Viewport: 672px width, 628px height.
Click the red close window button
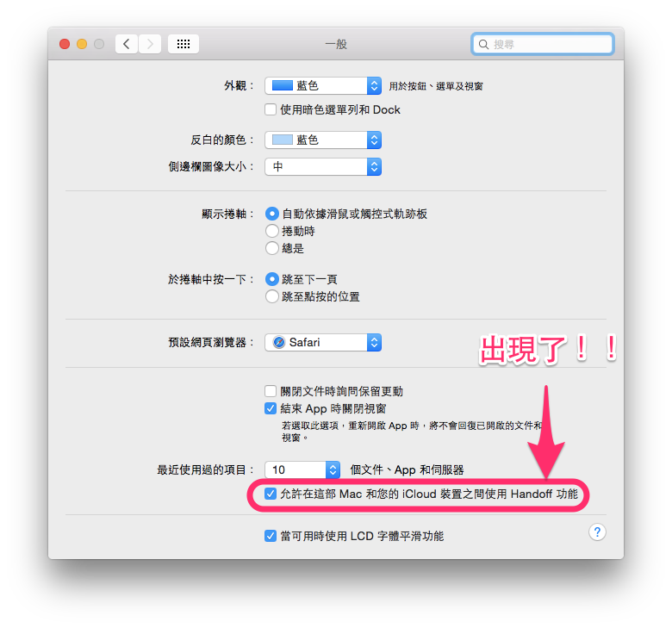pyautogui.click(x=65, y=44)
